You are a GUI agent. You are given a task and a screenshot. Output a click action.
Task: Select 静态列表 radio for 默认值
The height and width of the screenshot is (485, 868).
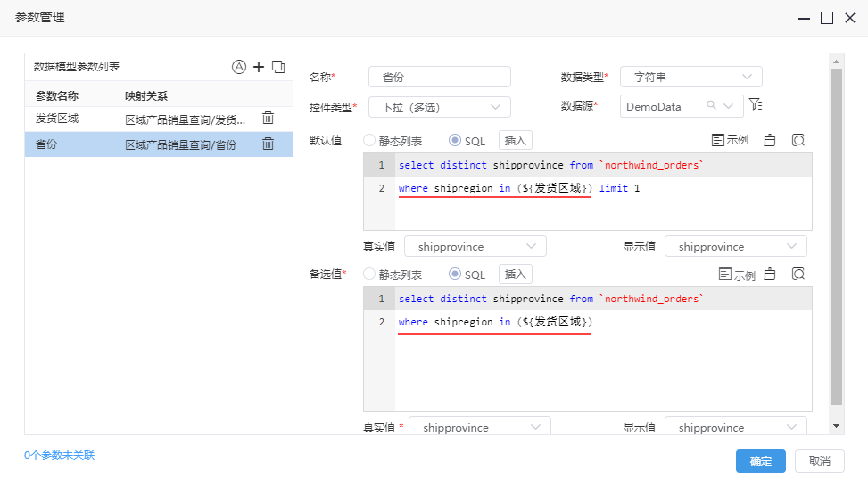pos(369,141)
